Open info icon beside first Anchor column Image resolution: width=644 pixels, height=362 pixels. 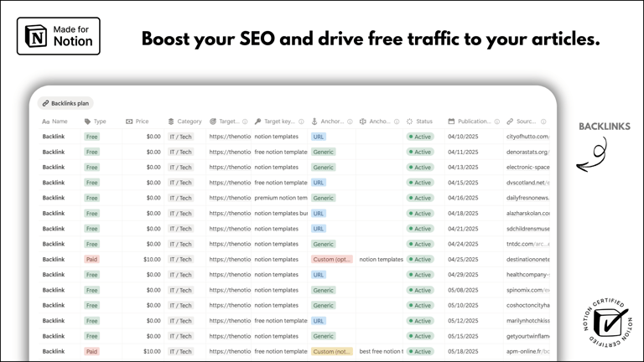tap(350, 122)
